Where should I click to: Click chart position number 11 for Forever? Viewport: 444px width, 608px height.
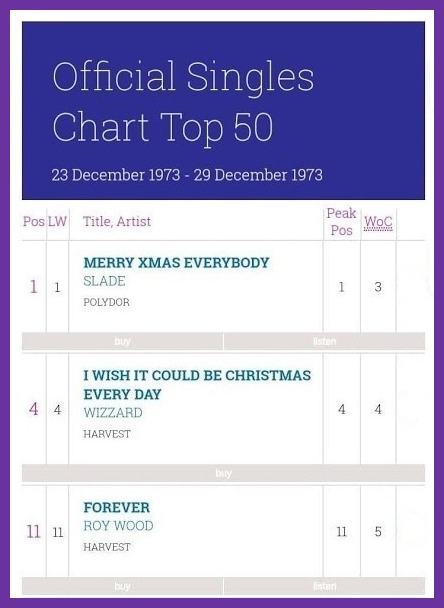pos(33,532)
